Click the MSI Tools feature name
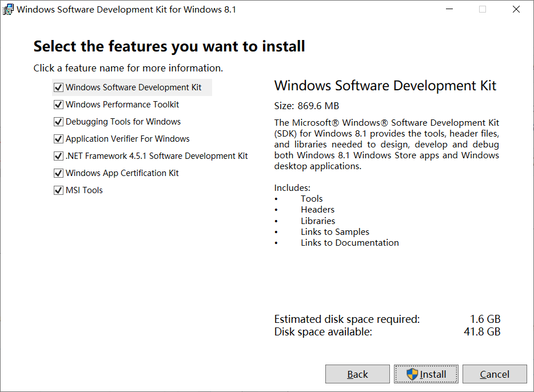 (x=84, y=190)
